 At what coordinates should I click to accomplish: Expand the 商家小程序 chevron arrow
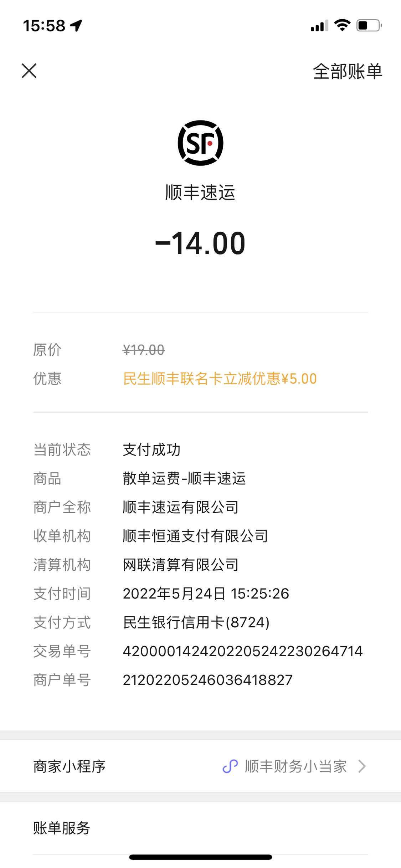362,766
